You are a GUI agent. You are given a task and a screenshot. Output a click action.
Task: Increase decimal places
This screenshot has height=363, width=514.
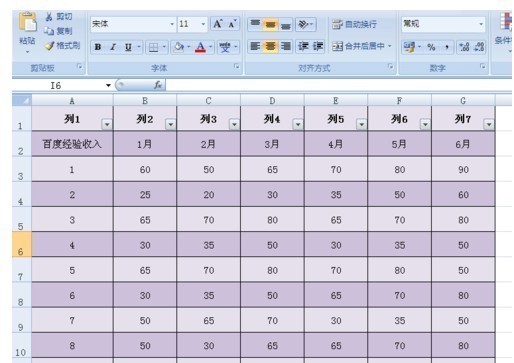pos(464,47)
